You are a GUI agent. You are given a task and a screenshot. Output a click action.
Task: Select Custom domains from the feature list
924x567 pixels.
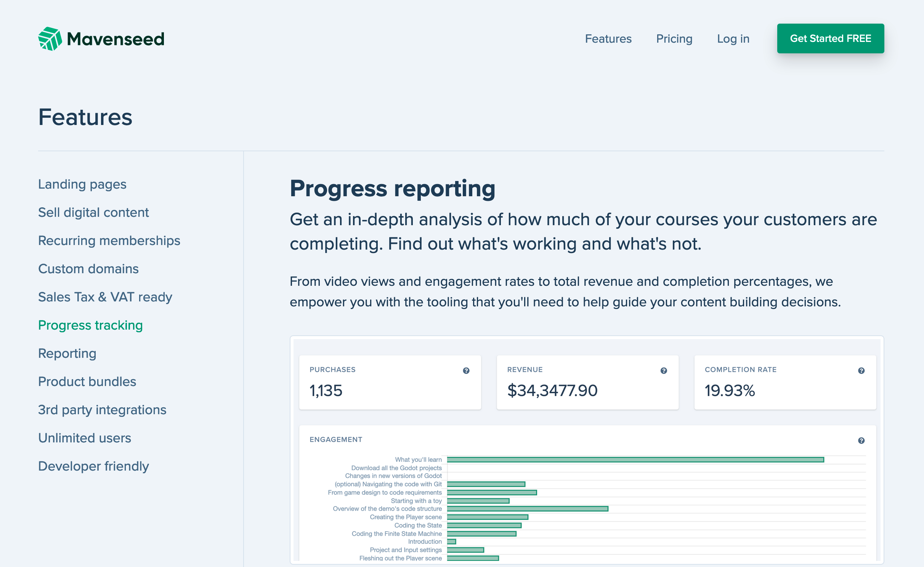pos(88,269)
